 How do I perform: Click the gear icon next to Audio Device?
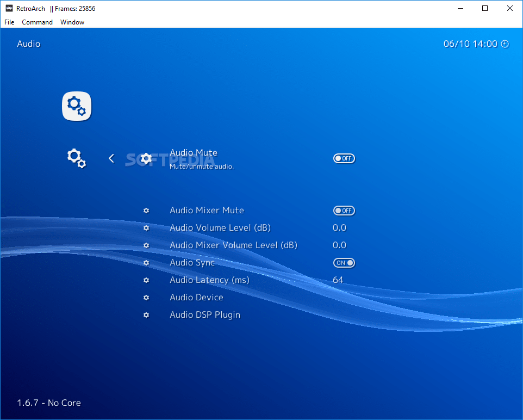(x=146, y=298)
